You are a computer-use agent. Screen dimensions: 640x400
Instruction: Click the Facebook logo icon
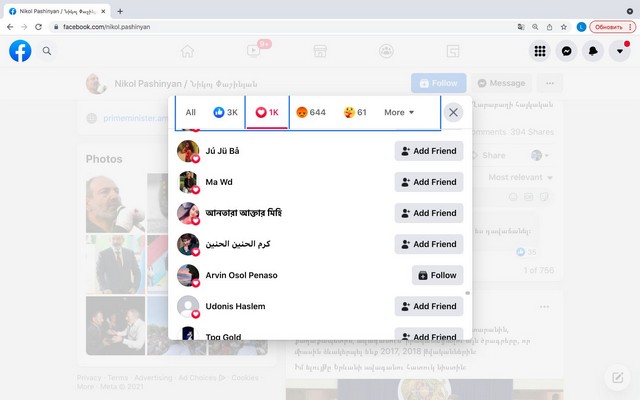pyautogui.click(x=20, y=51)
